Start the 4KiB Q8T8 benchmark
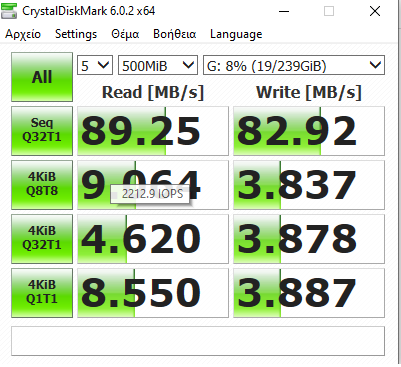The image size is (401, 367). [42, 185]
